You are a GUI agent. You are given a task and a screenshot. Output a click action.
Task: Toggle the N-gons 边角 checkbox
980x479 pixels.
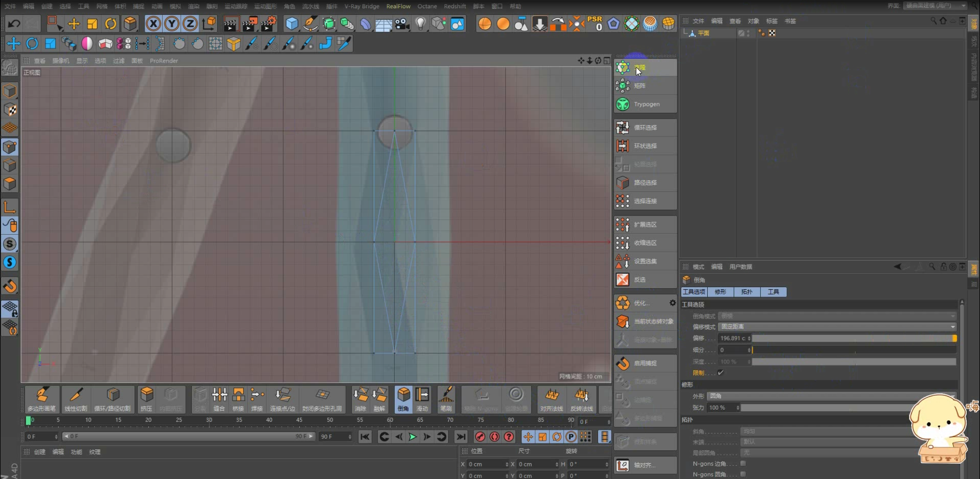[743, 464]
